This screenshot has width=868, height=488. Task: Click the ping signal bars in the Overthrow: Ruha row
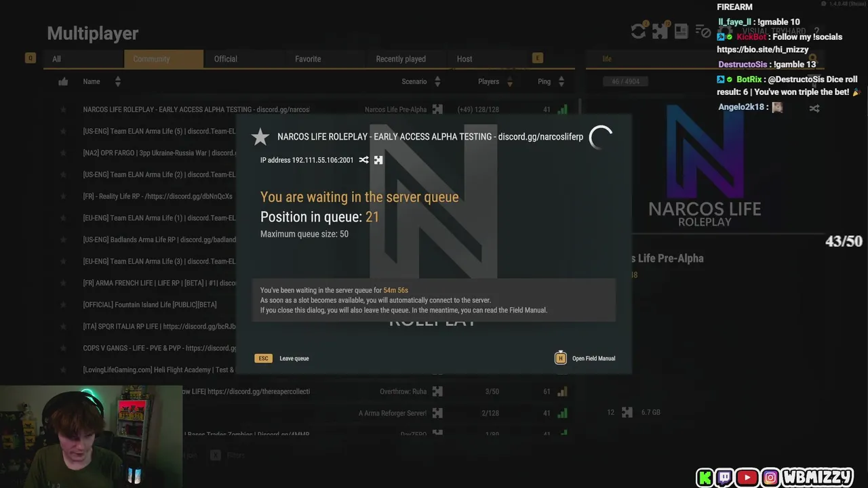coord(562,391)
